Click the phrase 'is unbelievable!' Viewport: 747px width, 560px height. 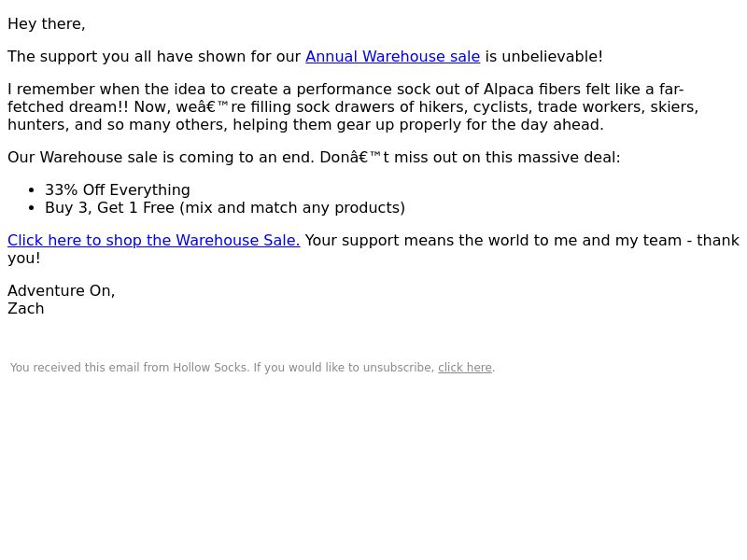click(543, 57)
